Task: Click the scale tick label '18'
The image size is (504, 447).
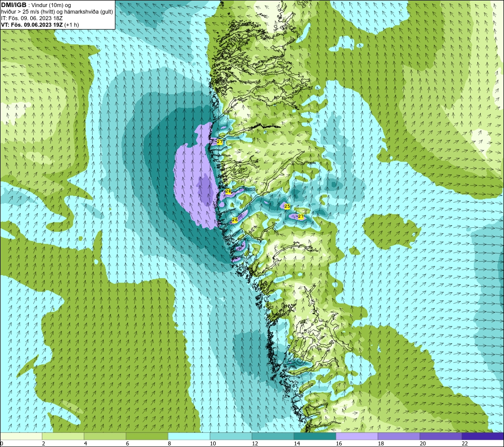Action: point(381,444)
